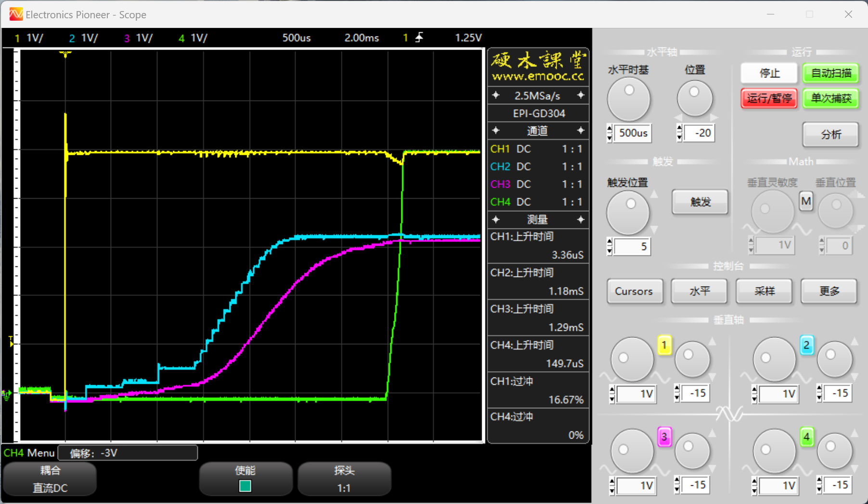Open the 更多 more menu

tap(829, 291)
